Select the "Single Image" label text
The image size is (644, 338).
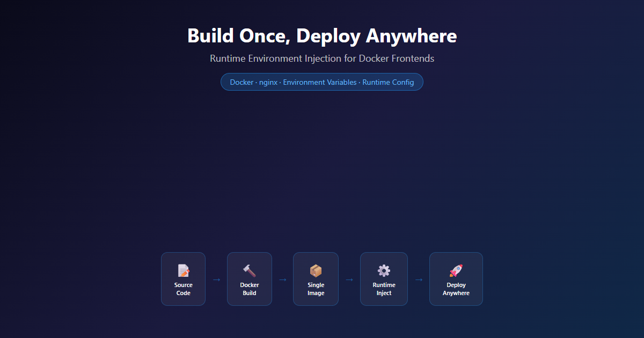click(x=316, y=289)
